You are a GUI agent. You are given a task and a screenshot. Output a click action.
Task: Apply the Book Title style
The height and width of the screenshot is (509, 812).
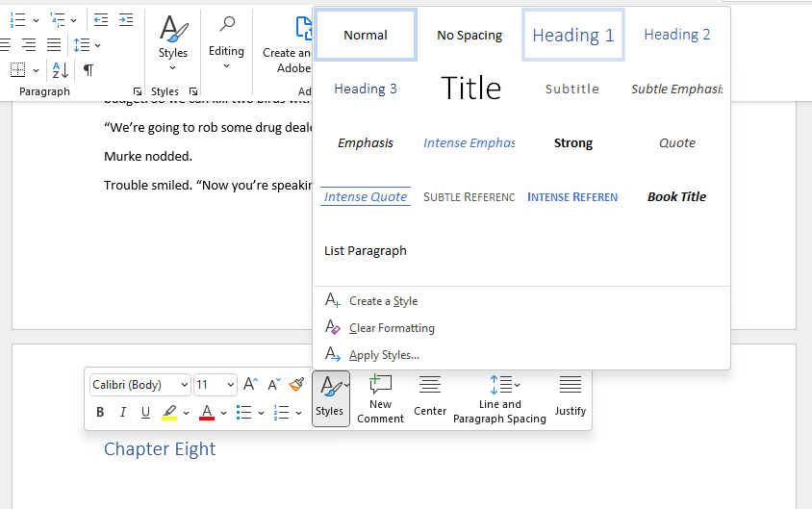tap(677, 196)
